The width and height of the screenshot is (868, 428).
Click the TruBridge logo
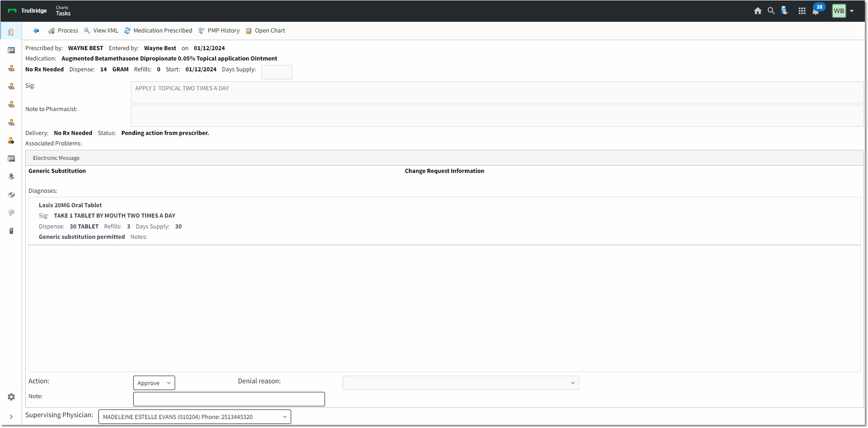28,11
